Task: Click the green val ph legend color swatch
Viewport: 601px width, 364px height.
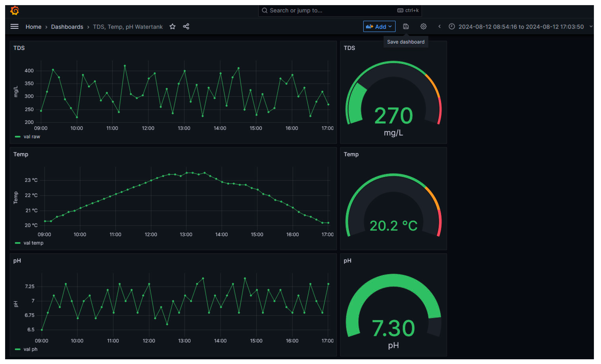Action: (x=18, y=349)
